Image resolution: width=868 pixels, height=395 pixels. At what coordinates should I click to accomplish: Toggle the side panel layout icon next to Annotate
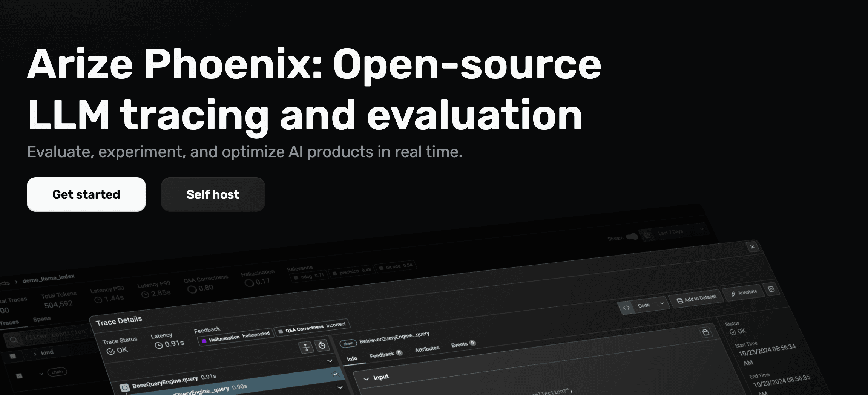pyautogui.click(x=771, y=289)
